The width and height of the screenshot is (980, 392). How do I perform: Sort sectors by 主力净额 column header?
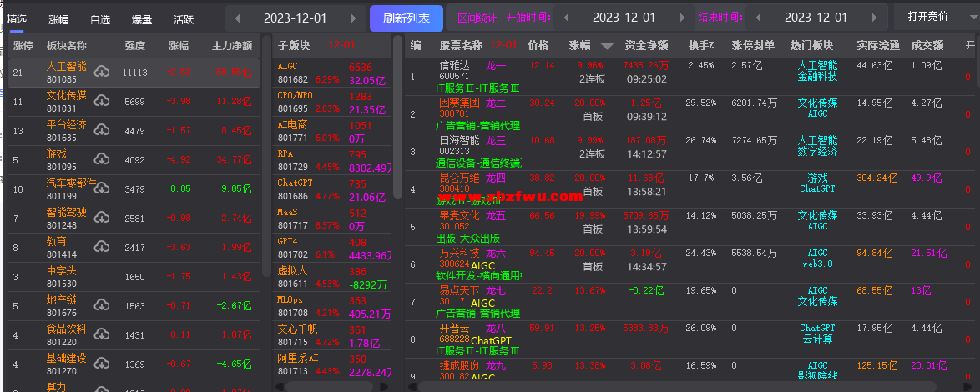(x=232, y=46)
